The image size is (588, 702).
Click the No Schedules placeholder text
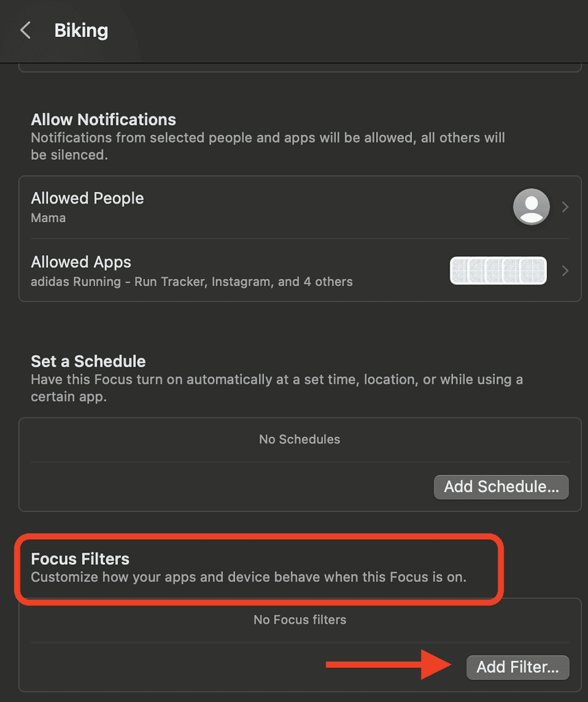(x=299, y=439)
